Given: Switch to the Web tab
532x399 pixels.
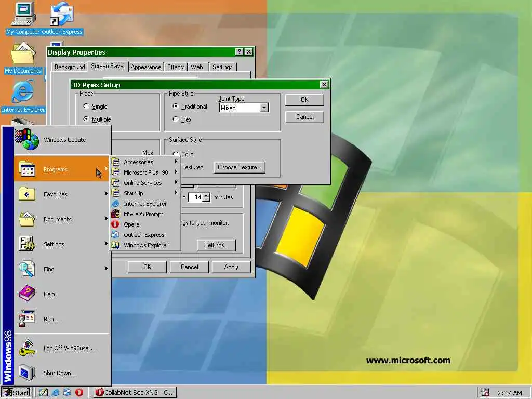Looking at the screenshot, I should pyautogui.click(x=197, y=67).
